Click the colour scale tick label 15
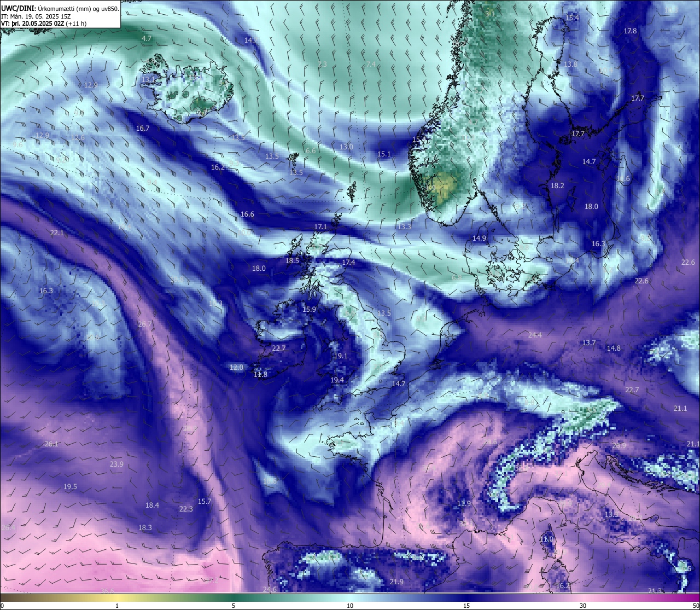This screenshot has width=700, height=610. (466, 606)
